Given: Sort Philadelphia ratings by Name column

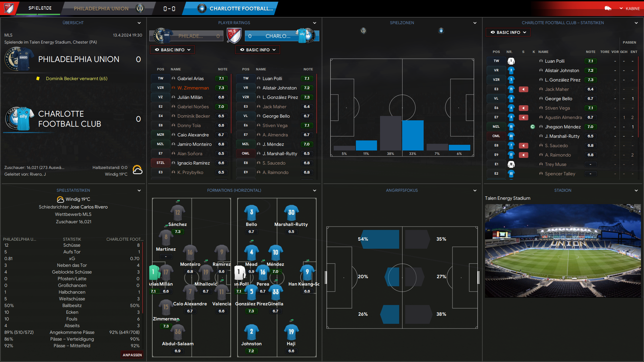Looking at the screenshot, I should [x=176, y=69].
